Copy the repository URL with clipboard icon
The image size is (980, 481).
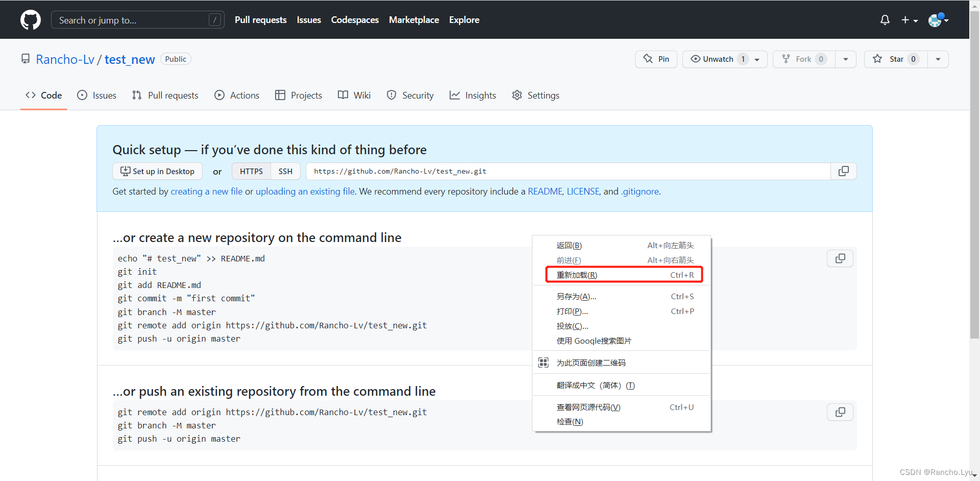point(844,171)
